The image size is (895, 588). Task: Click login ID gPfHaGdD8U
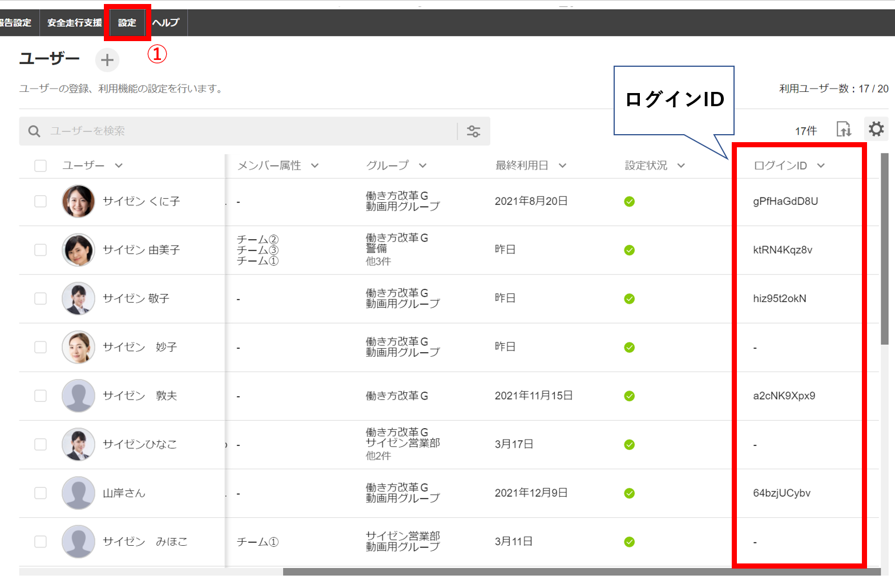[785, 202]
